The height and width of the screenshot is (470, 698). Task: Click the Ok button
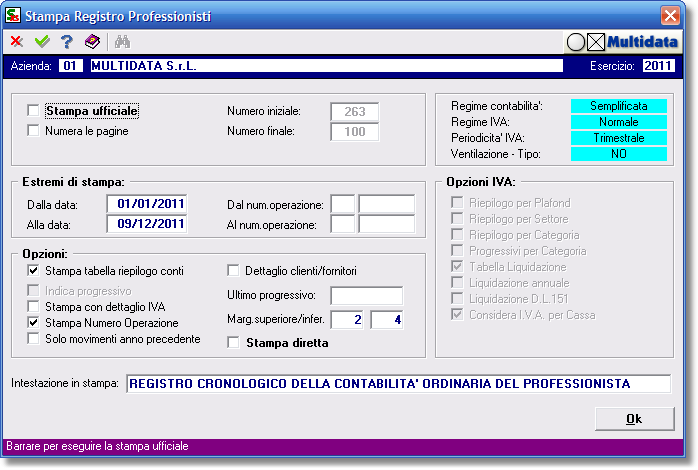coord(634,419)
